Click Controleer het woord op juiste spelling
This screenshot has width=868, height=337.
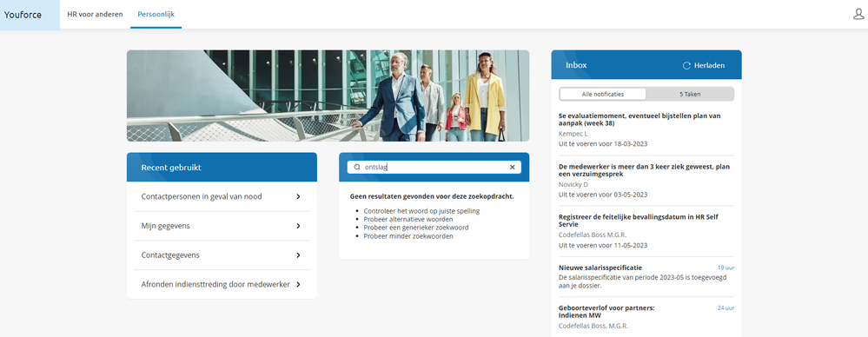coord(421,211)
